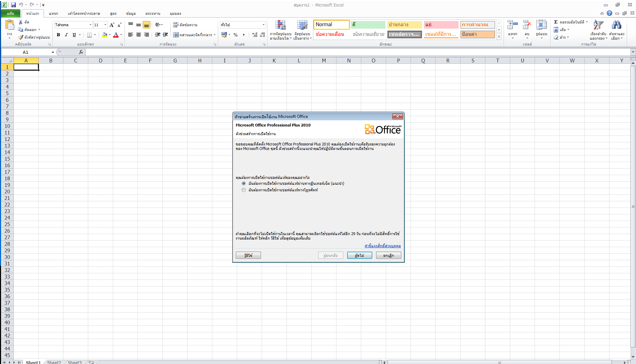Screen dimensions: 636x364
Task: Click the Top Align icon
Action: (131, 25)
